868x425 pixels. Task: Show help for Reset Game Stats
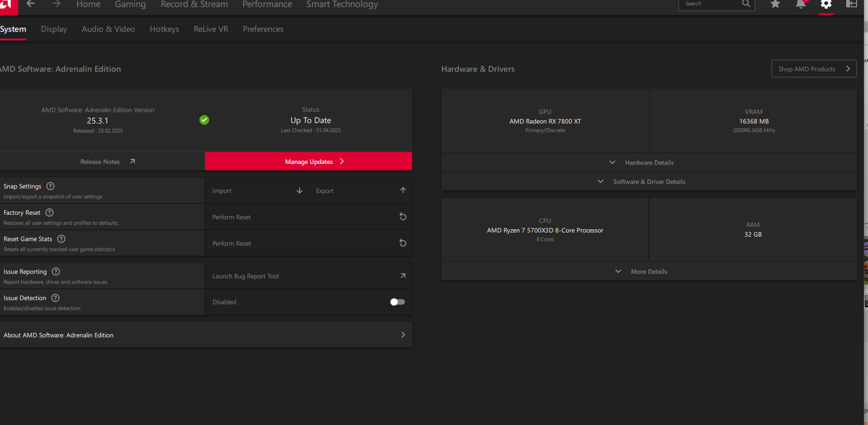61,239
